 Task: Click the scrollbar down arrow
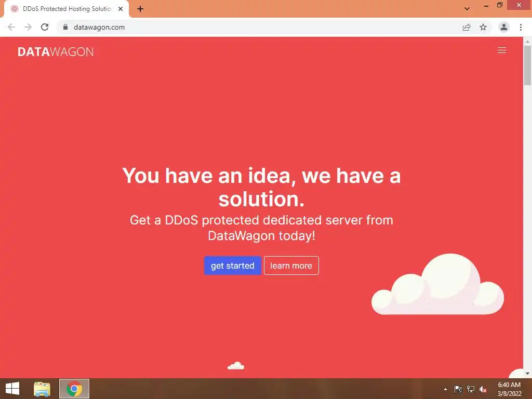[527, 374]
